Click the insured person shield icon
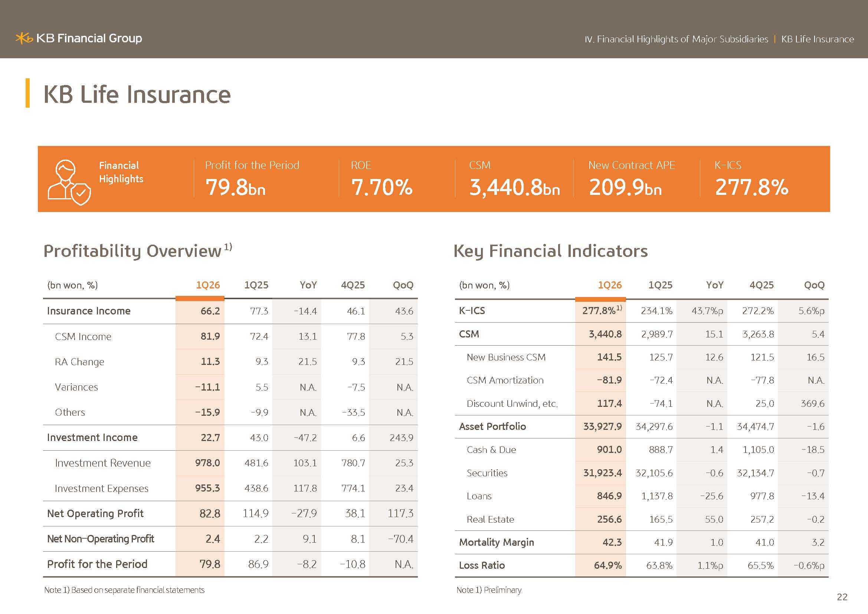 pyautogui.click(x=69, y=182)
